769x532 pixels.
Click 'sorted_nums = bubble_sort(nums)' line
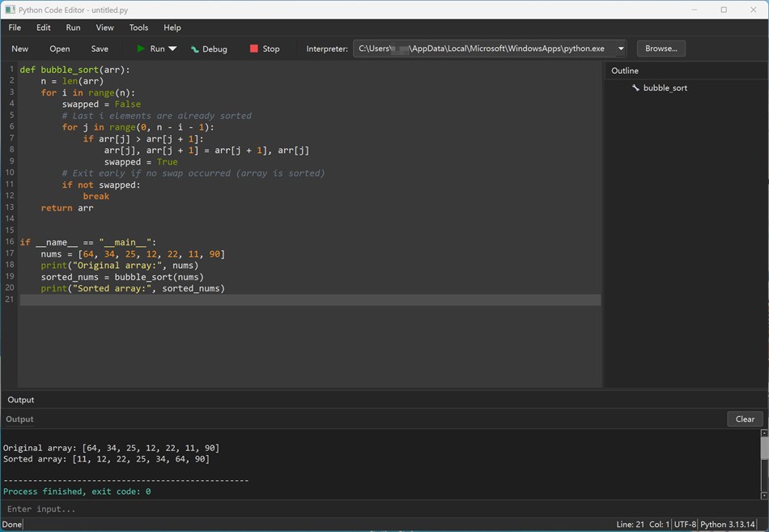[x=122, y=277]
